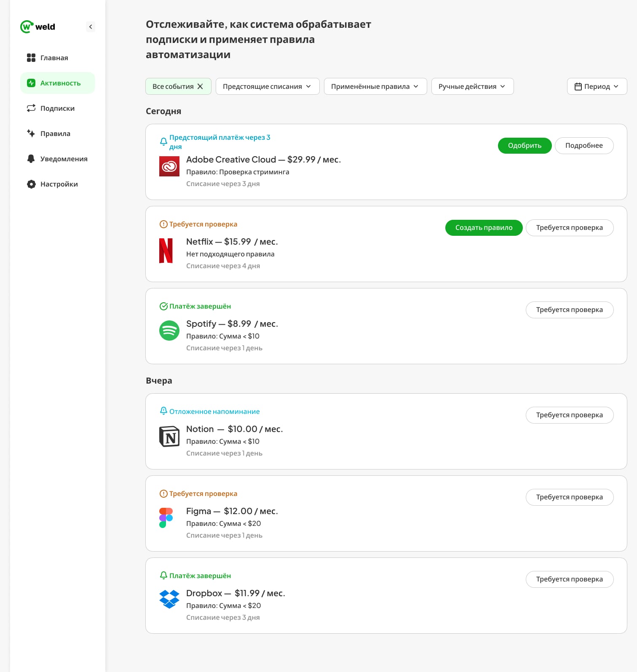Click Требуется проверка button on the Spotify card

(x=570, y=310)
